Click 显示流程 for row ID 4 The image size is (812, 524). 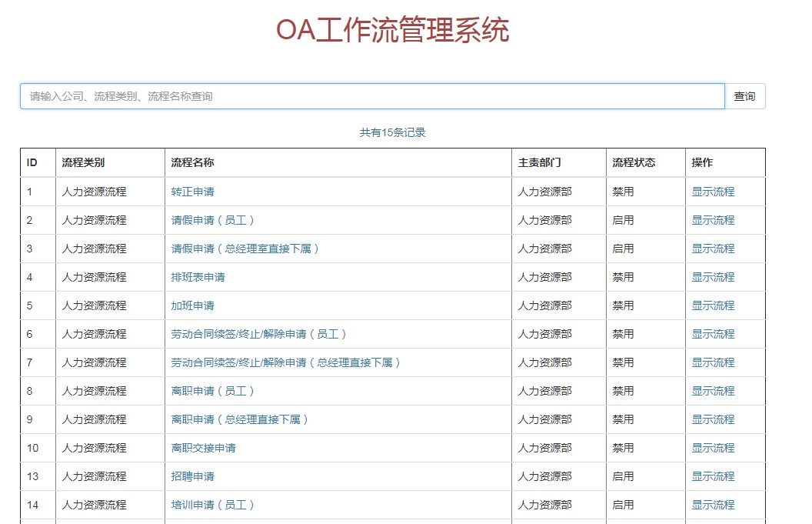click(x=713, y=277)
